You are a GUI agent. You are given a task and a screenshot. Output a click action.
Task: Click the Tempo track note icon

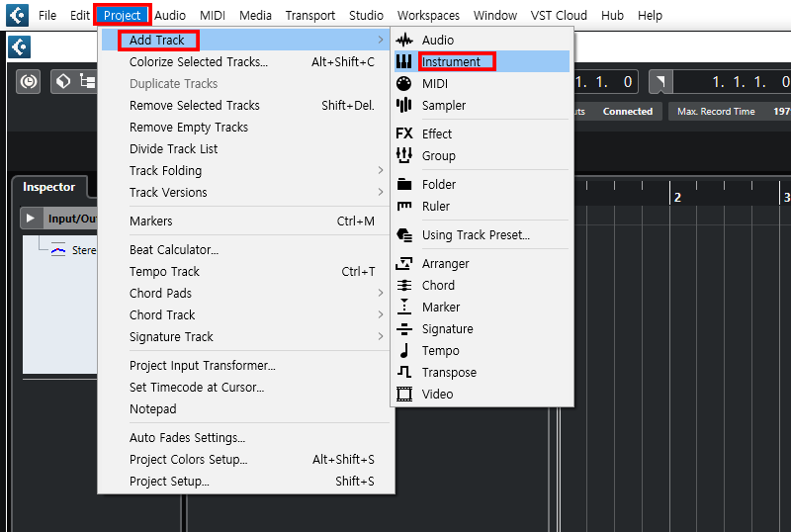[x=404, y=350]
